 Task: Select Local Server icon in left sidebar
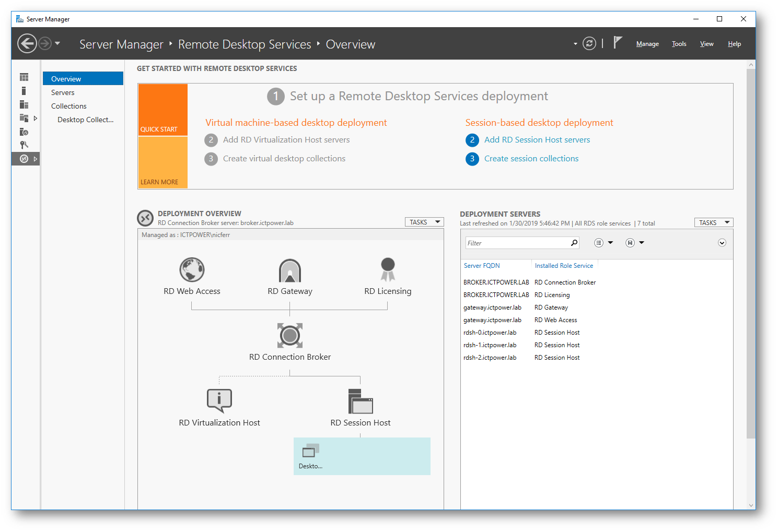24,91
